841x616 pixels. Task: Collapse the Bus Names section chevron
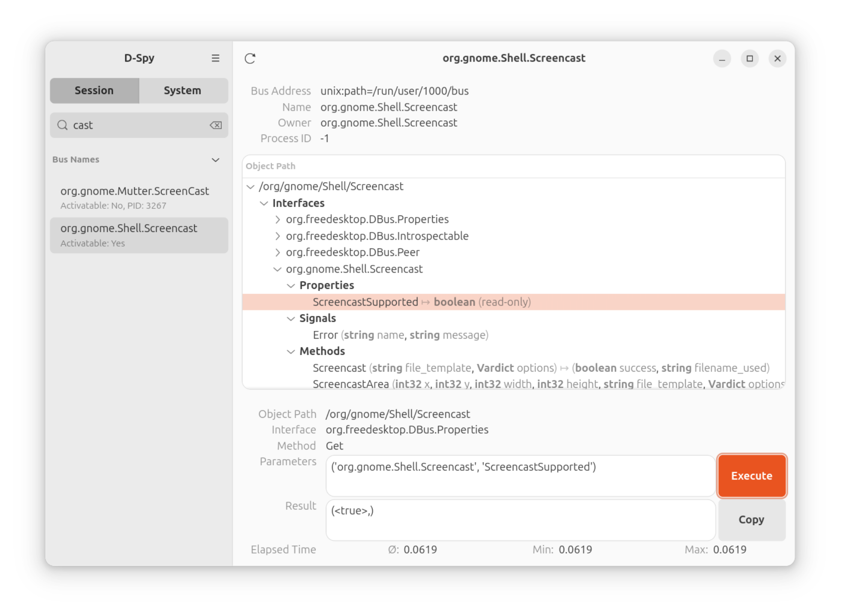(x=215, y=160)
